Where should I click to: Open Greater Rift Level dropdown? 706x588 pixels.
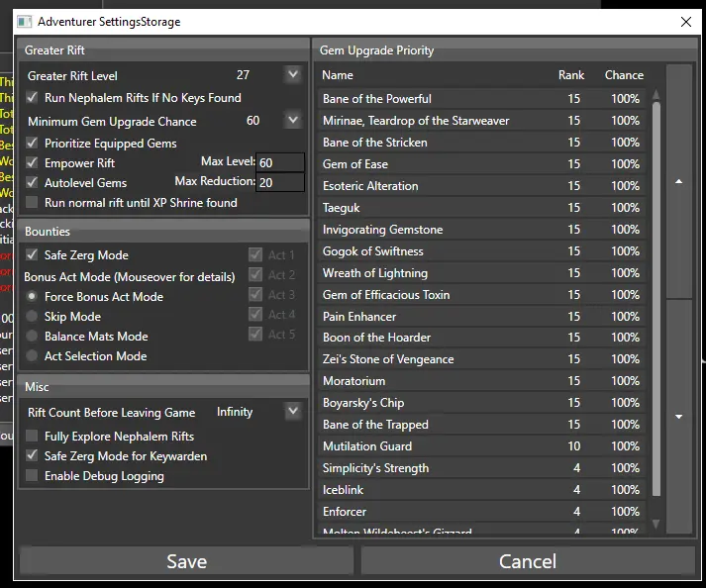[292, 74]
